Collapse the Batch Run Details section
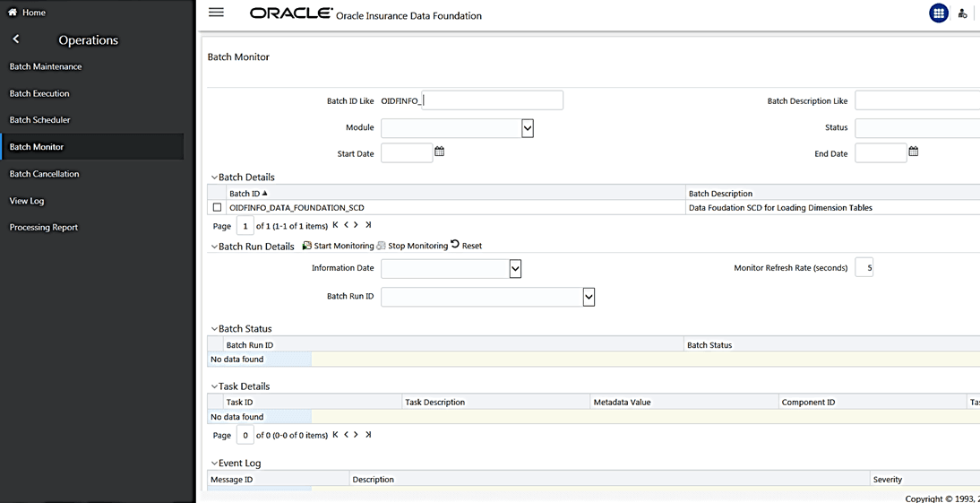This screenshot has height=503, width=980. click(x=214, y=247)
